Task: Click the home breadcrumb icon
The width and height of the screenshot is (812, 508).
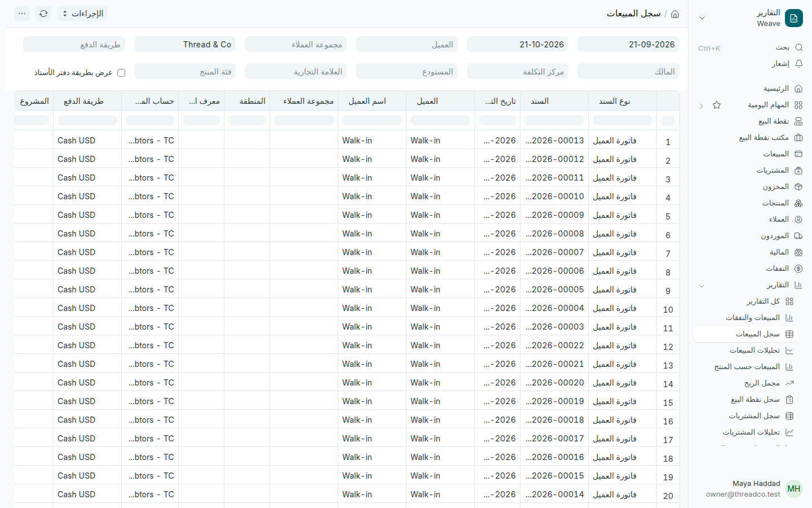Action: pos(675,14)
